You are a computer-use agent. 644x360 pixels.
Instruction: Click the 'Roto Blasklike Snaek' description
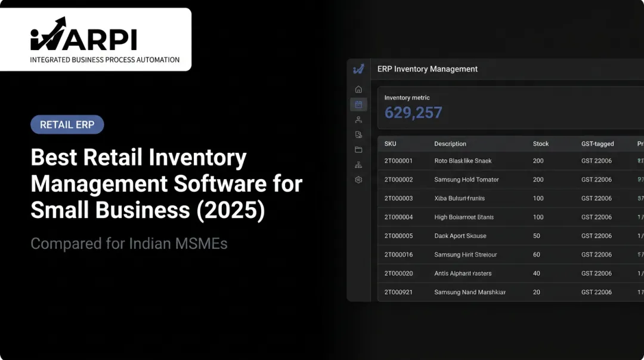point(463,161)
